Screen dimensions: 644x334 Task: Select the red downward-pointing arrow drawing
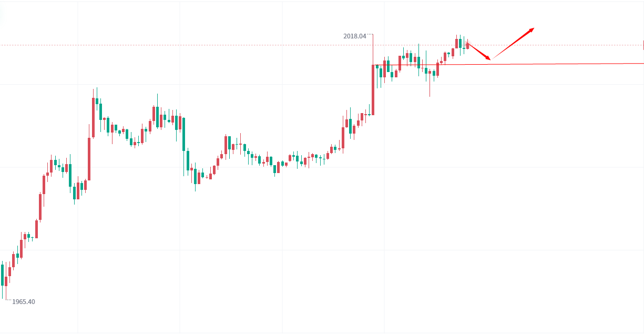478,50
